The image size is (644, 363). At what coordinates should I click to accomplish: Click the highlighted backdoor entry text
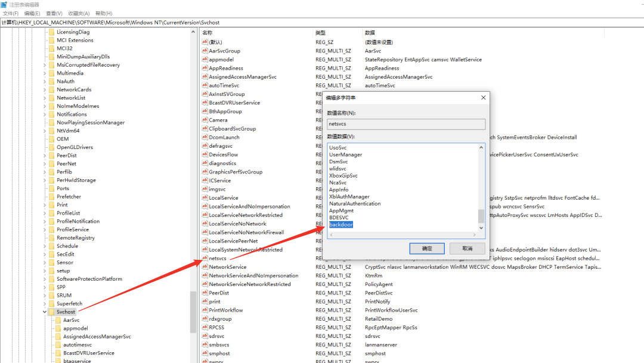[341, 225]
